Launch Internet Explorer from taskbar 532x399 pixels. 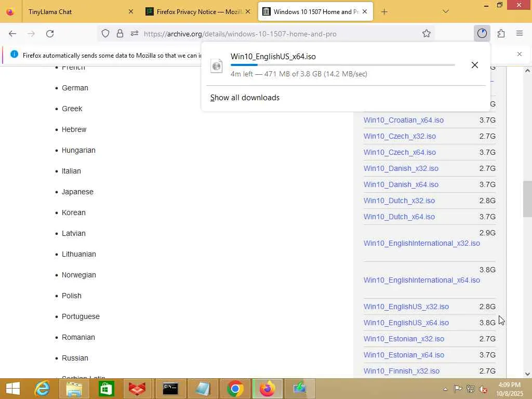pyautogui.click(x=43, y=389)
